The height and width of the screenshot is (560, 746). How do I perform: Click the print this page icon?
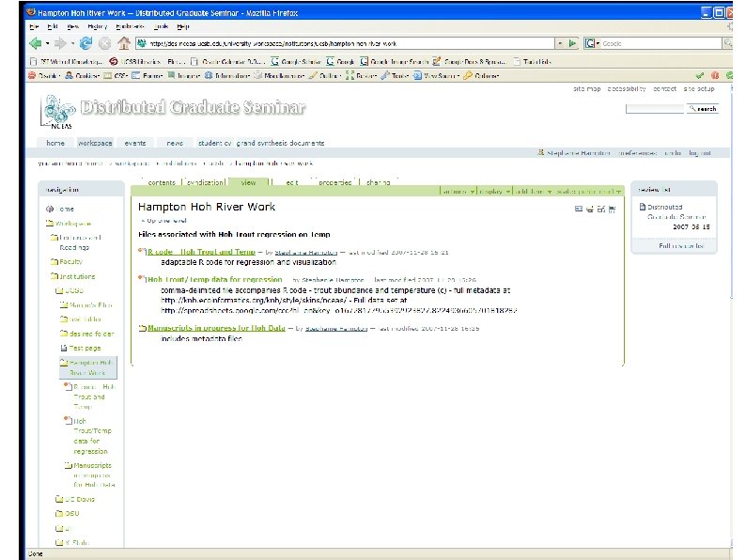pos(590,209)
